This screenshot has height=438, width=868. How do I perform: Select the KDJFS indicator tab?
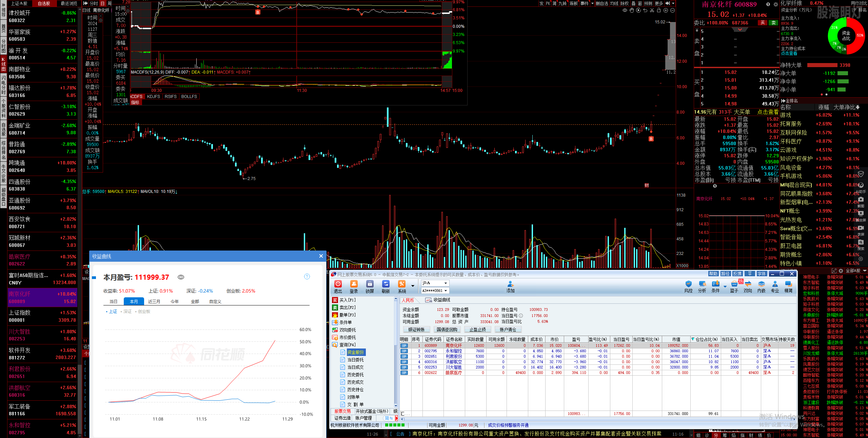click(x=153, y=97)
